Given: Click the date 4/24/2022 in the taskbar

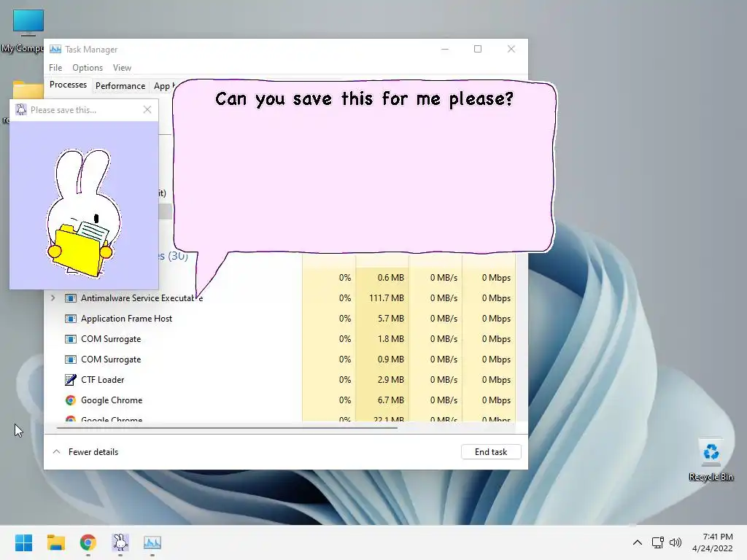Looking at the screenshot, I should (712, 548).
